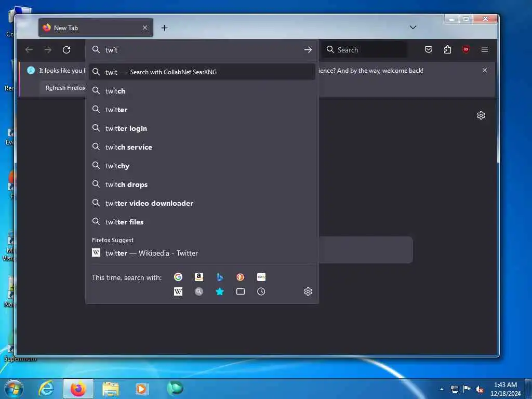Open Pocket save icon in toolbar
The image size is (532, 399).
click(x=429, y=49)
